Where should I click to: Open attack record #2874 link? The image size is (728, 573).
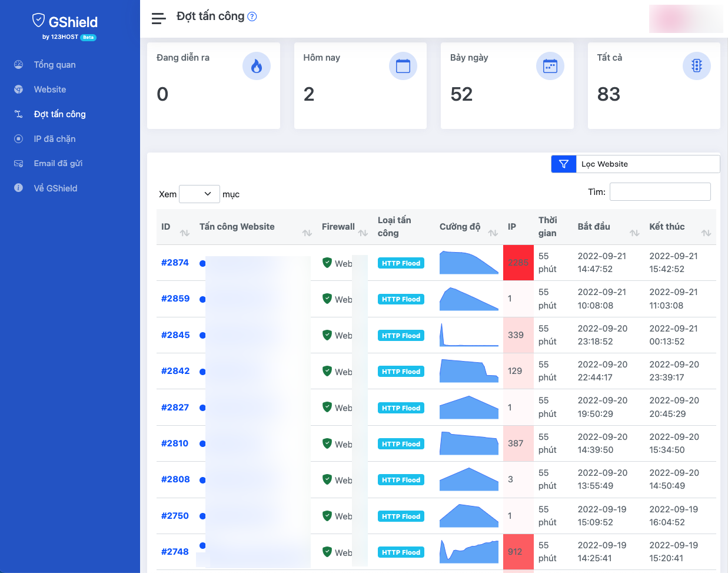175,263
